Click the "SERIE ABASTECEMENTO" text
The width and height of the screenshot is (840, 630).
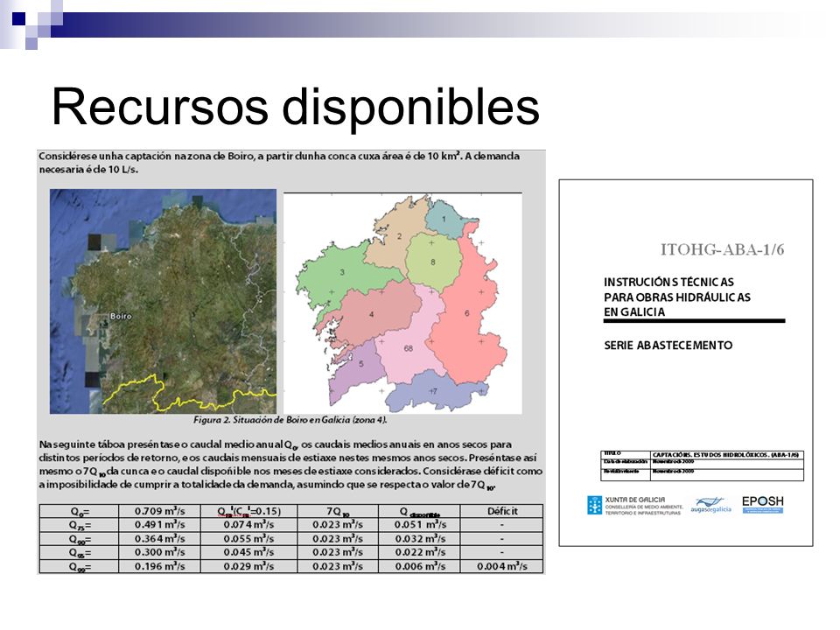[668, 345]
